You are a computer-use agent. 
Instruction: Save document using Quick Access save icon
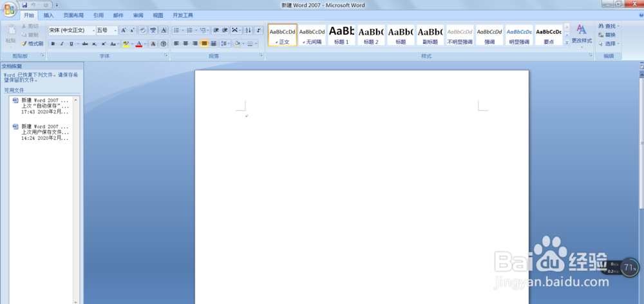click(x=24, y=5)
